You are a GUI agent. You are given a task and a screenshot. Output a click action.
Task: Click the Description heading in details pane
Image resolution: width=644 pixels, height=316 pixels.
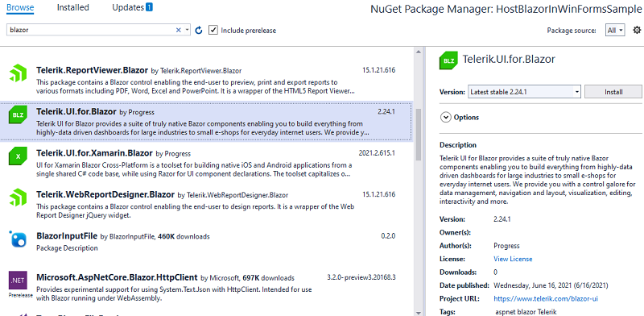(x=458, y=145)
